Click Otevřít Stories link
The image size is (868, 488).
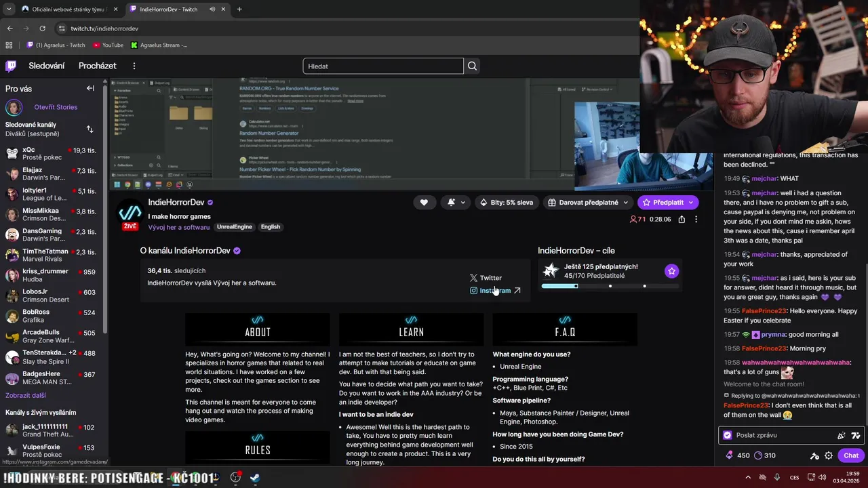pos(56,107)
